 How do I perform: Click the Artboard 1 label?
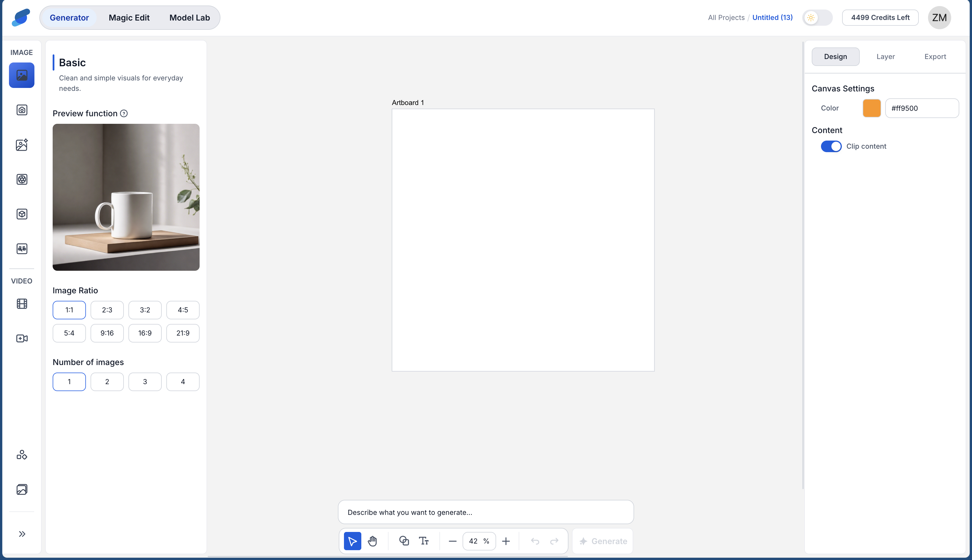click(408, 103)
